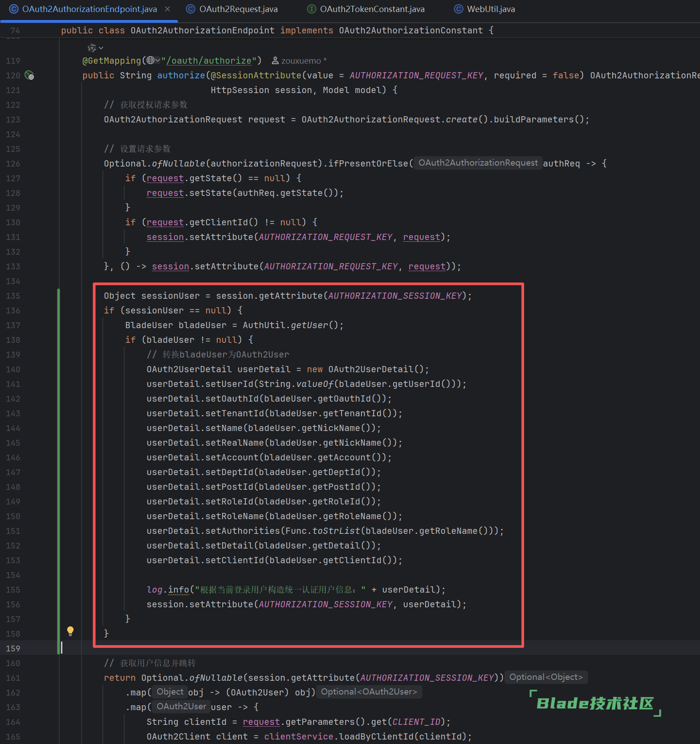The width and height of the screenshot is (700, 744).
Task: Click the web endpoint gutter icon at line 120
Action: click(x=29, y=76)
